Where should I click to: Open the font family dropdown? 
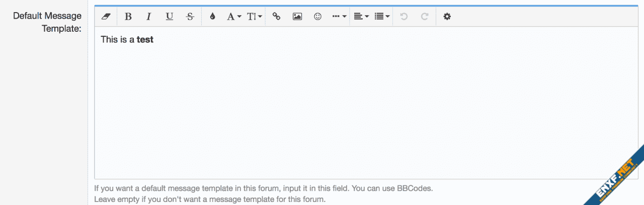point(234,17)
